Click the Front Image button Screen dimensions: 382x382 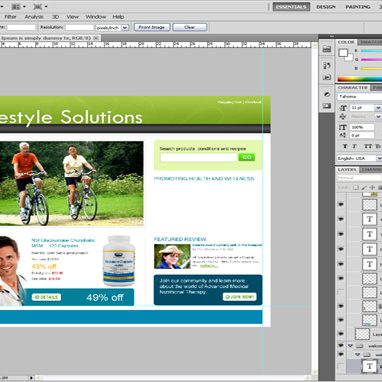[x=152, y=27]
